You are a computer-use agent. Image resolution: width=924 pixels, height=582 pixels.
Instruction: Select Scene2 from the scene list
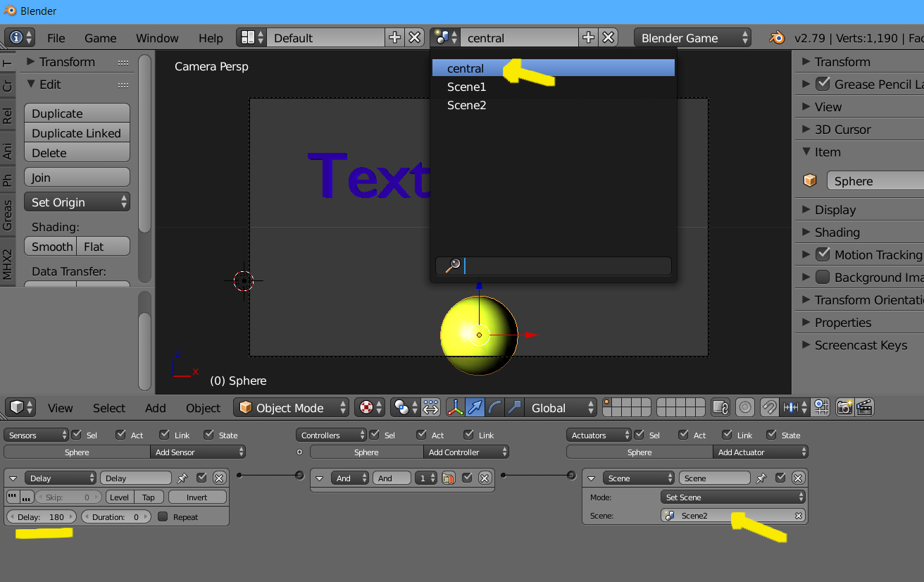pyautogui.click(x=554, y=105)
